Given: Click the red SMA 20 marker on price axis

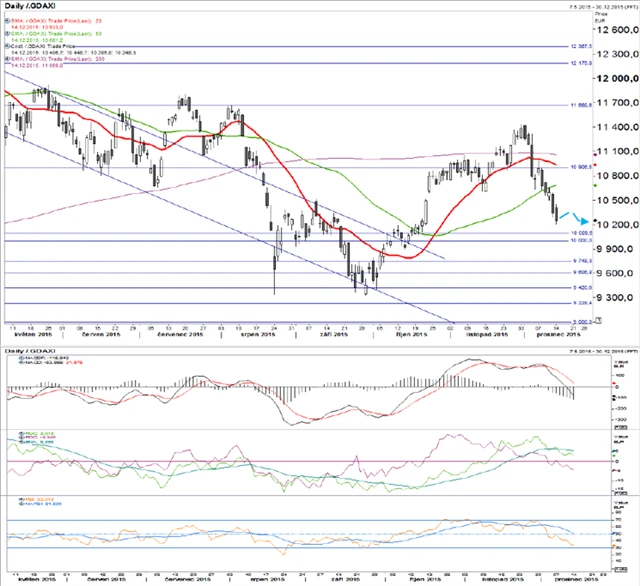Looking at the screenshot, I should coord(595,165).
